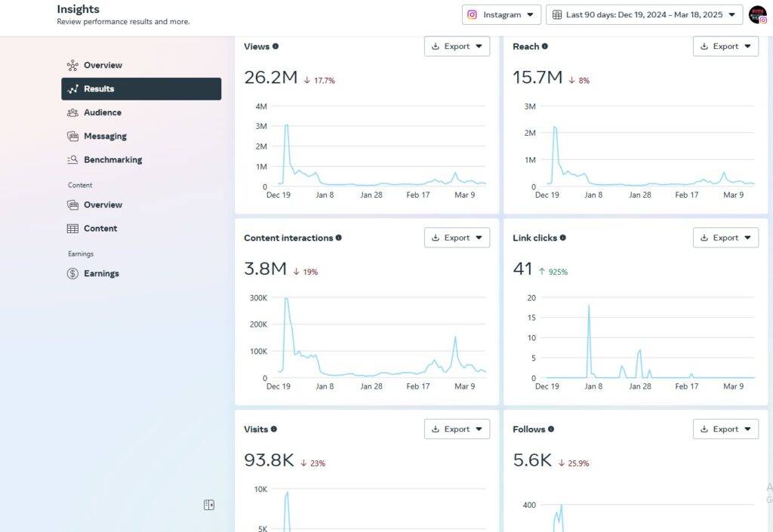This screenshot has width=773, height=532.
Task: Click the Audience people icon
Action: coord(72,112)
